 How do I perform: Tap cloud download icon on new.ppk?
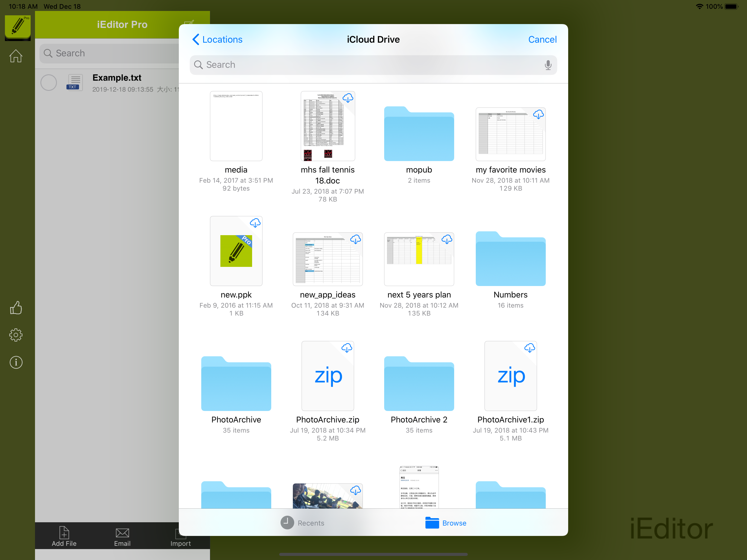point(255,223)
